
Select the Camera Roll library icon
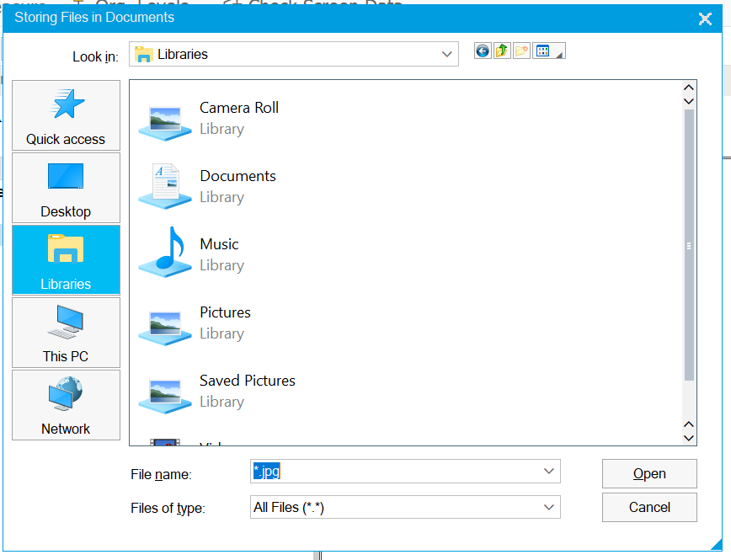(165, 123)
